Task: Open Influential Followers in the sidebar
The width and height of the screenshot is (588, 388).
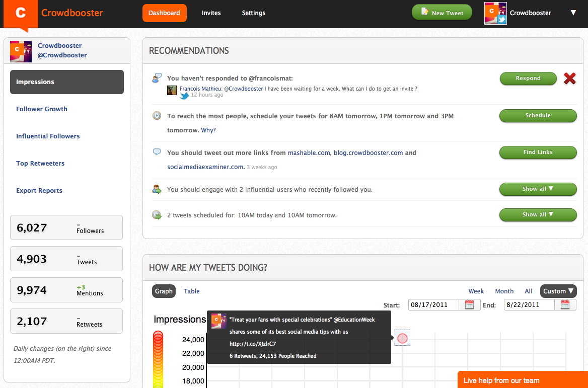Action: [x=48, y=136]
